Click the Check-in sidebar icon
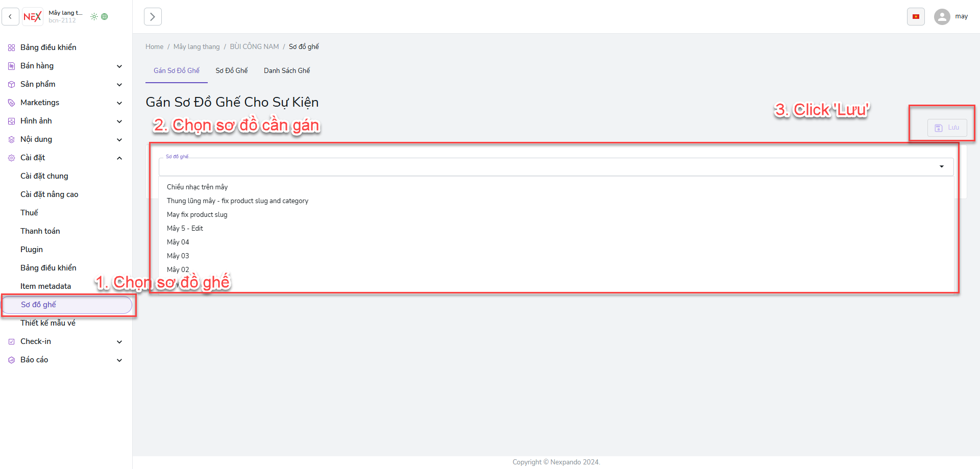This screenshot has height=469, width=980. pos(11,341)
